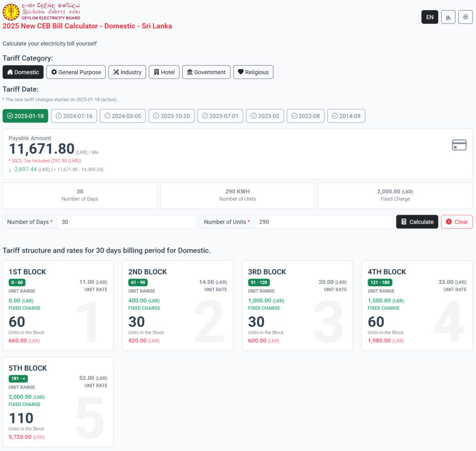Click the 1,980.00 LKR block total
The height and width of the screenshot is (451, 476).
(x=385, y=340)
